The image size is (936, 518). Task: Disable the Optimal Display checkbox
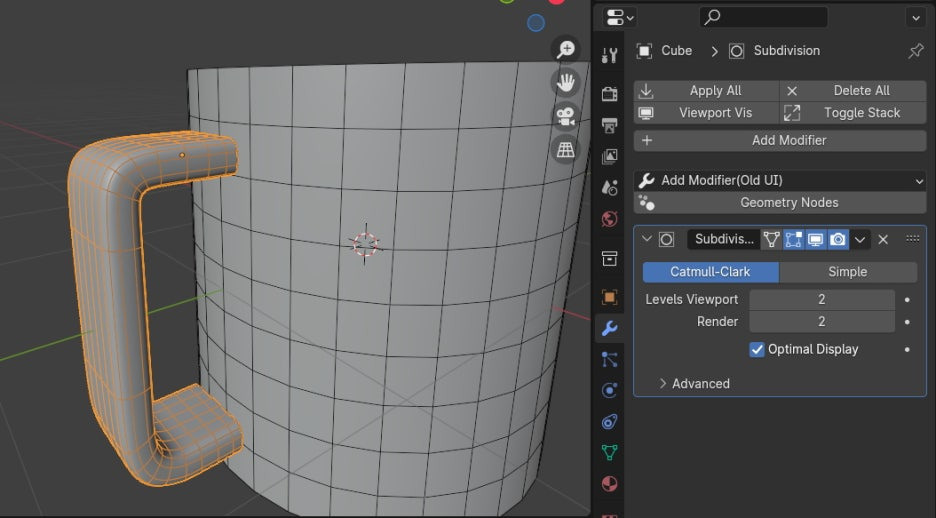(x=756, y=350)
